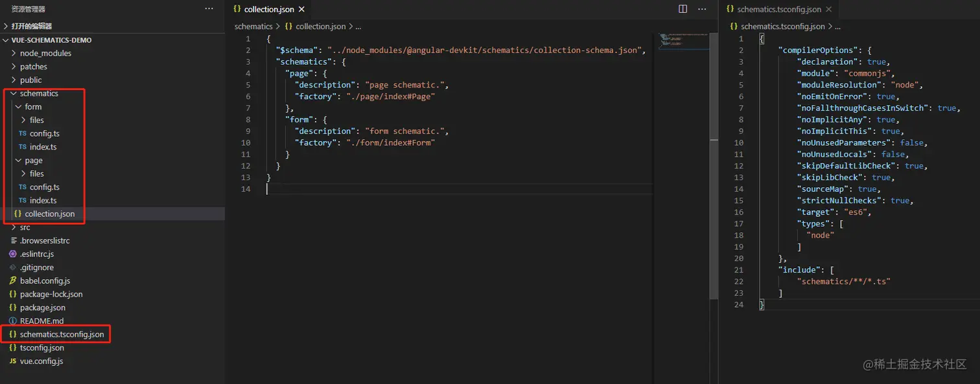Click the git icon beside .gitignore

click(x=13, y=267)
